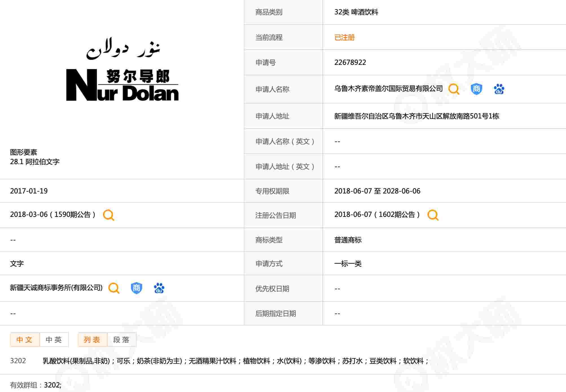
Task: Switch to the 中英 bilingual toggle
Action: (x=54, y=340)
